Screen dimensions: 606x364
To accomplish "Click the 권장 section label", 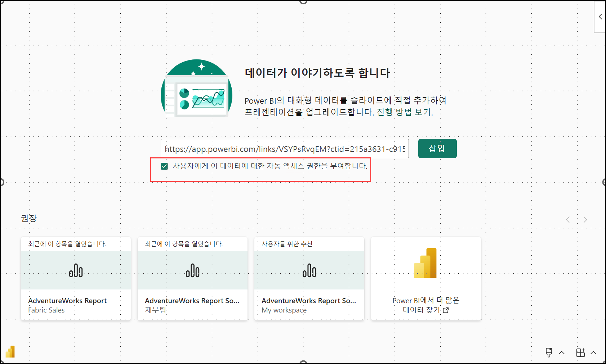I will pos(29,218).
